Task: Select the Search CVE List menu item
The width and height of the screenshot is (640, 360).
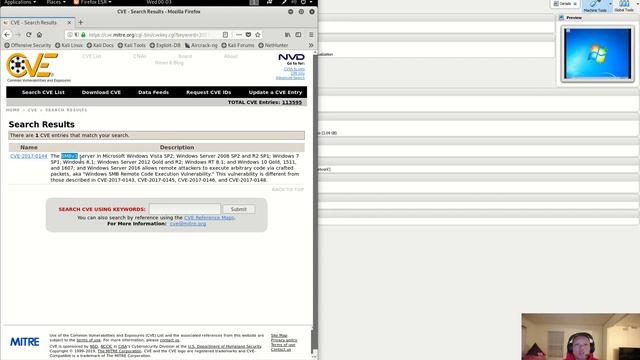Action: tap(43, 92)
